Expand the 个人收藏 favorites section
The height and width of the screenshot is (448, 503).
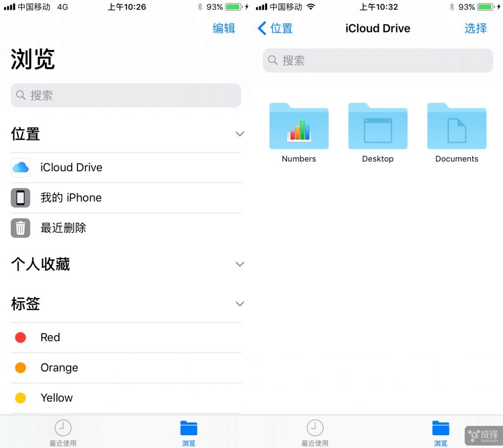click(240, 264)
